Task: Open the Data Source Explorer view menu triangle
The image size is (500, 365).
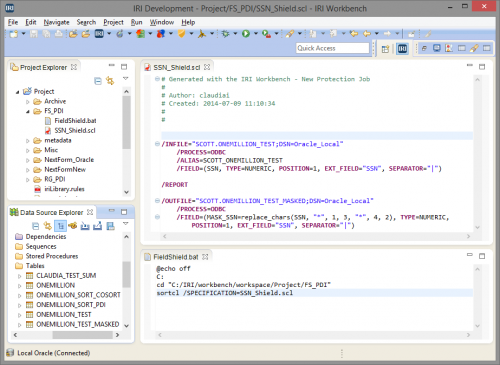Action: tap(125, 224)
